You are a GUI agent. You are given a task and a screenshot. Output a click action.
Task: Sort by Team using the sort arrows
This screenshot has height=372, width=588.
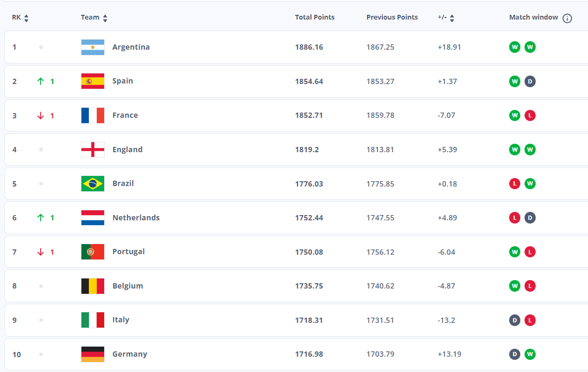tap(105, 18)
